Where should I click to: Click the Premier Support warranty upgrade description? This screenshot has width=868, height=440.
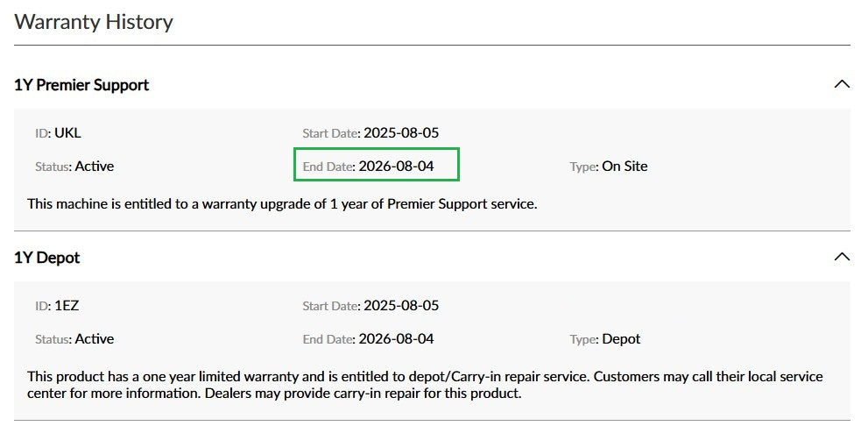282,203
